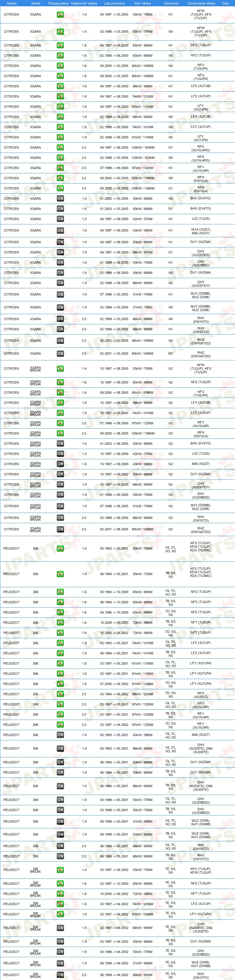
Task: Click the PB icon in 306 Break NFZ (TU5JP) row
Action: 60,884
